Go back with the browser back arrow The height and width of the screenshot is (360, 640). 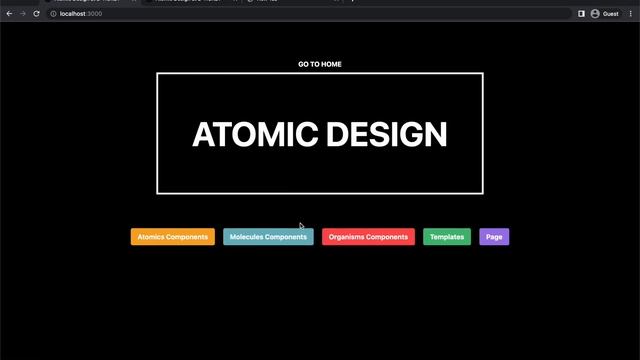9,14
